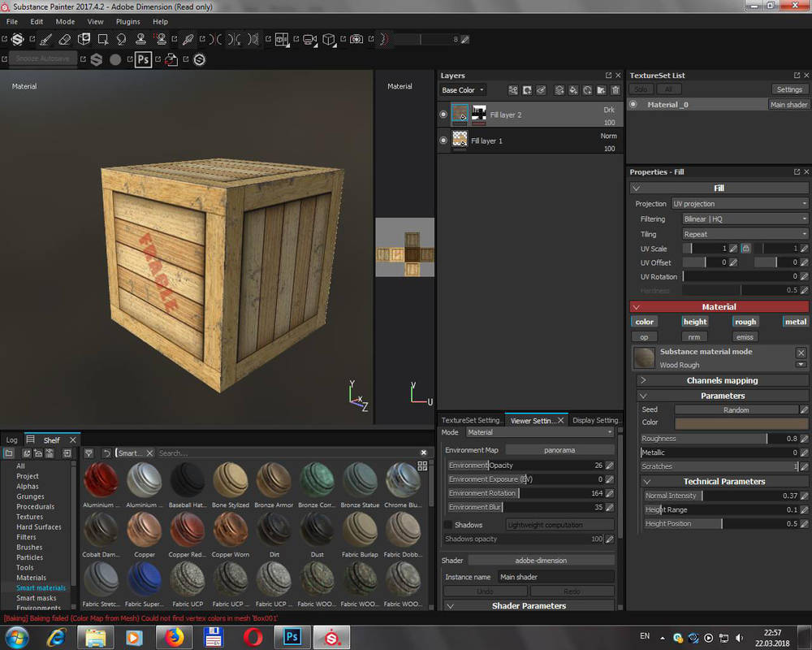Select the Eraser tool
The image size is (812, 650).
coord(65,39)
